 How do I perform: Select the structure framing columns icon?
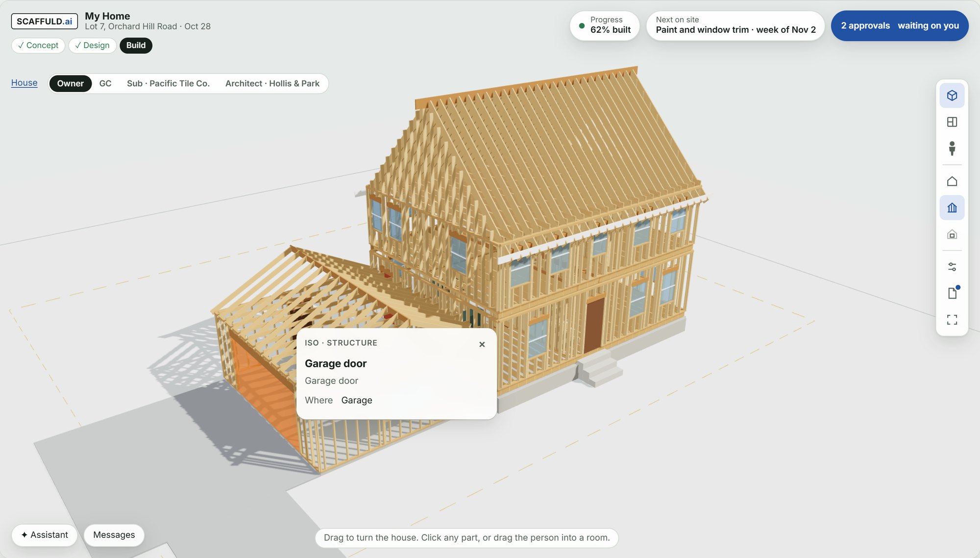(x=952, y=208)
